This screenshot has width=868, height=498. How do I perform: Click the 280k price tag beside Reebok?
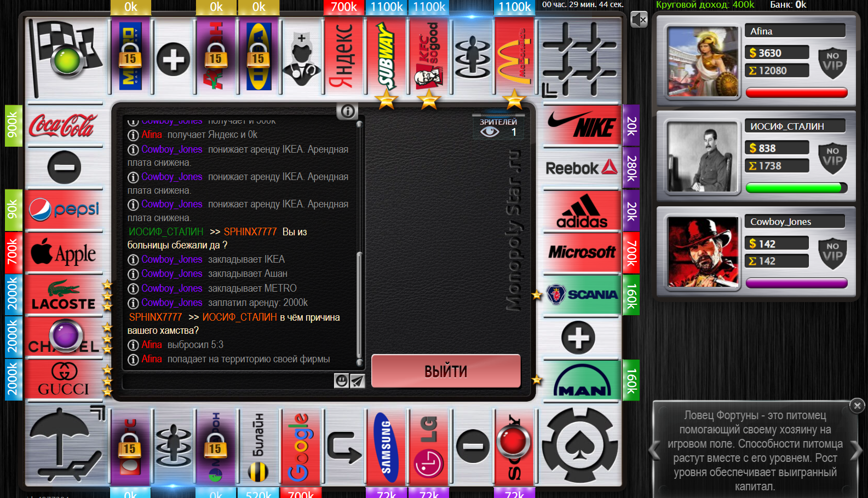(x=631, y=168)
